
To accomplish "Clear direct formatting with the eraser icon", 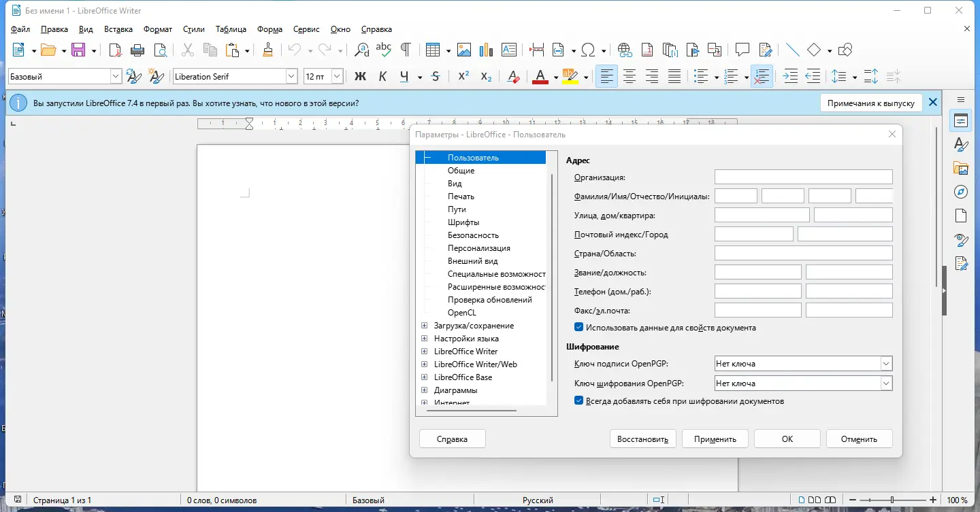I will coord(514,76).
